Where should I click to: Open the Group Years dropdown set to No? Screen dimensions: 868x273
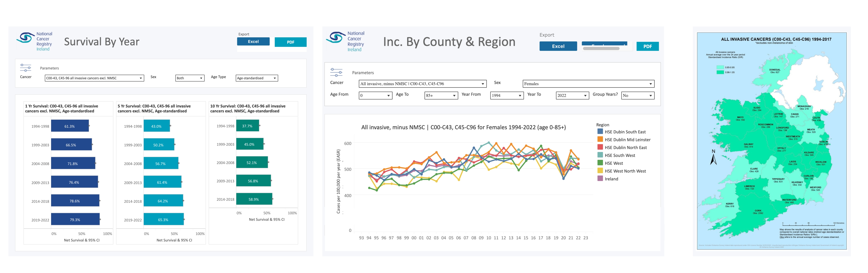pyautogui.click(x=638, y=95)
